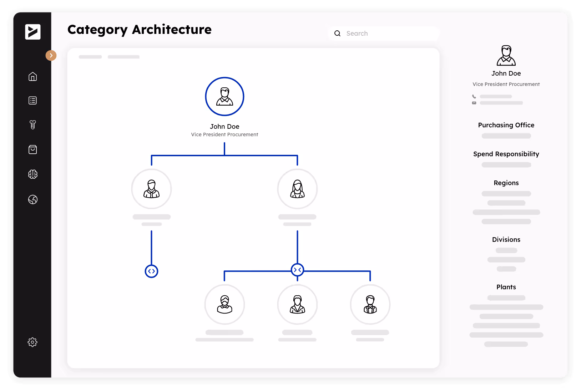581x392 pixels.
Task: Collapse the lower team branch node
Action: (x=297, y=270)
